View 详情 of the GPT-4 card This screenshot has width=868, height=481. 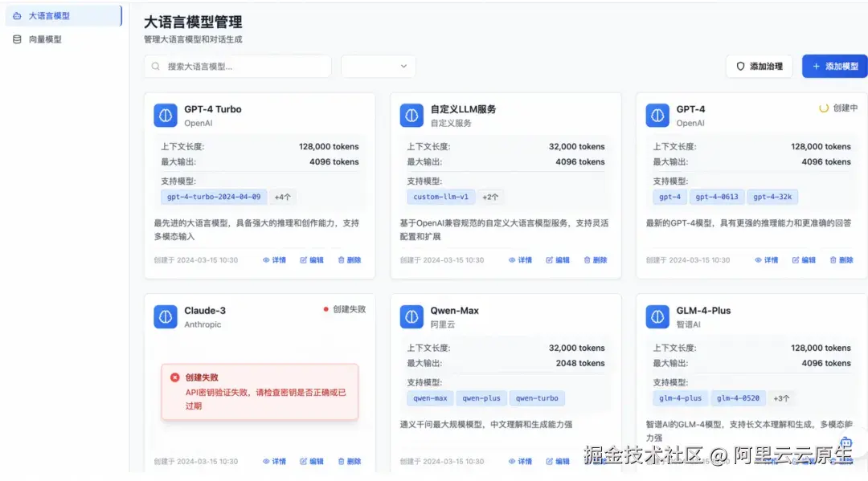tap(766, 260)
